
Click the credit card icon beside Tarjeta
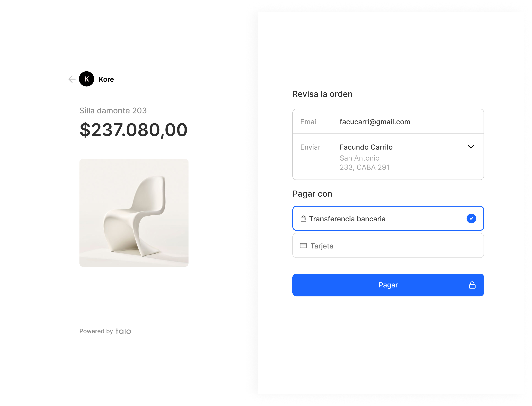coord(303,246)
